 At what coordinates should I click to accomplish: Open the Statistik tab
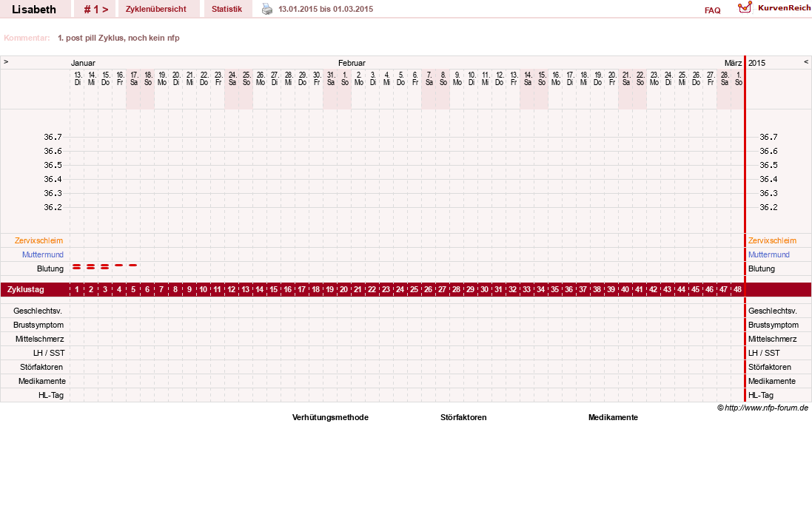[227, 10]
